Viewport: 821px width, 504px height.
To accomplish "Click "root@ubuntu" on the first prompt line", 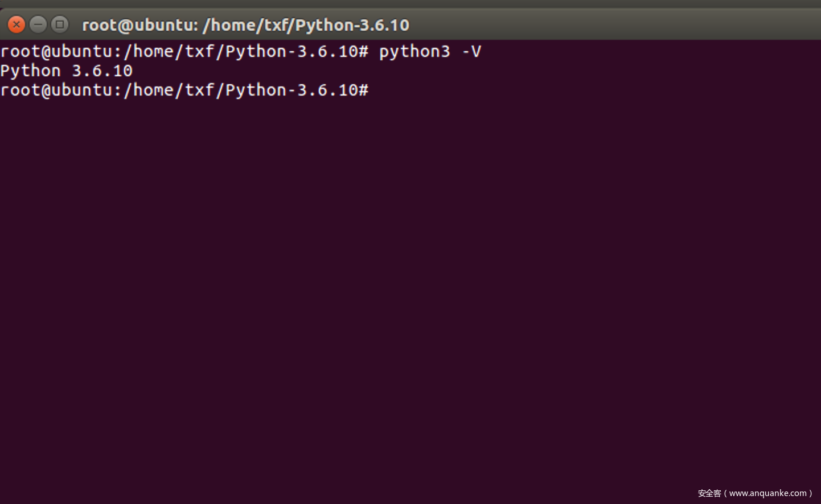I will coord(57,52).
